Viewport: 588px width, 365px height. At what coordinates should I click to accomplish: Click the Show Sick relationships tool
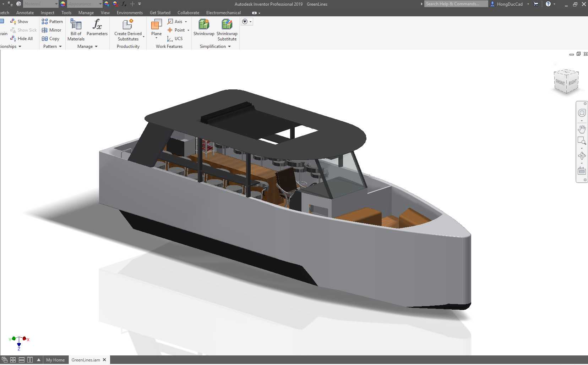point(23,30)
